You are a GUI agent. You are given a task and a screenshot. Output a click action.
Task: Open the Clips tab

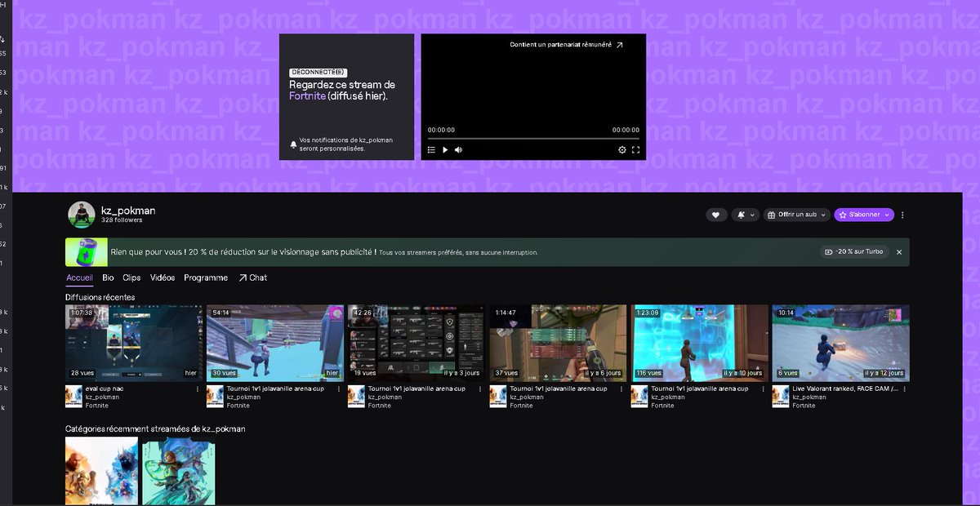pos(131,277)
